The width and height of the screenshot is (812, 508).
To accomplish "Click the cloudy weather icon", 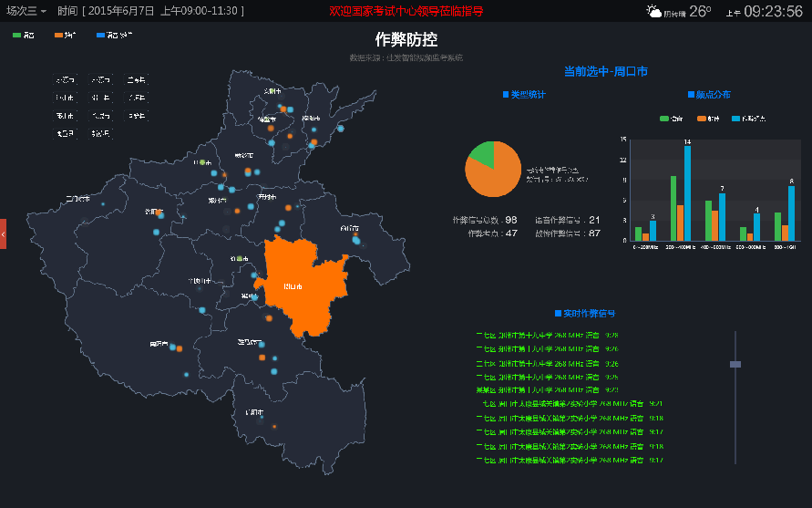I will [653, 11].
